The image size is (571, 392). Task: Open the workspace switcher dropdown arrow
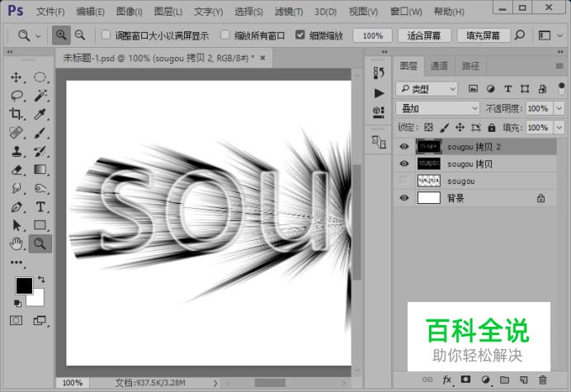pos(560,35)
